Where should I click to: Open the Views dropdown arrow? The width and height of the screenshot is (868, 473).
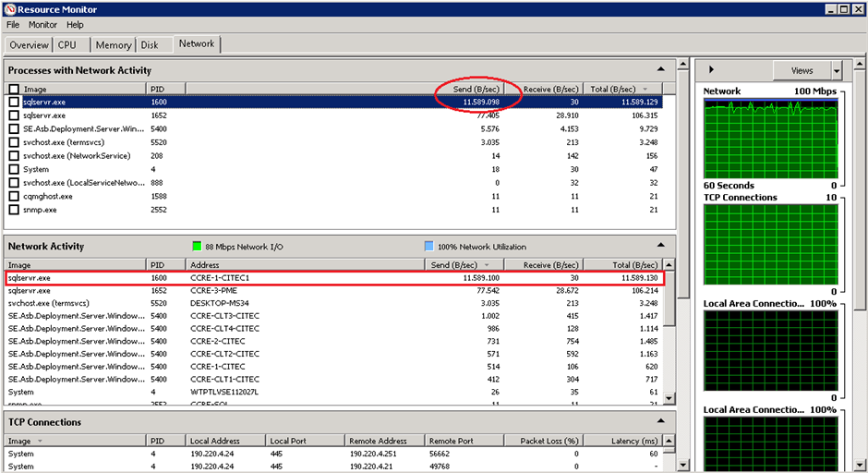[837, 70]
